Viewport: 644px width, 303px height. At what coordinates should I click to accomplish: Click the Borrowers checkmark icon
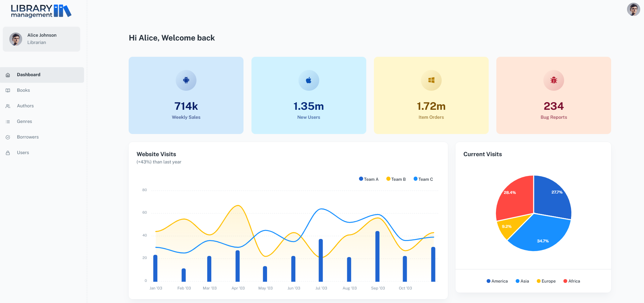8,137
